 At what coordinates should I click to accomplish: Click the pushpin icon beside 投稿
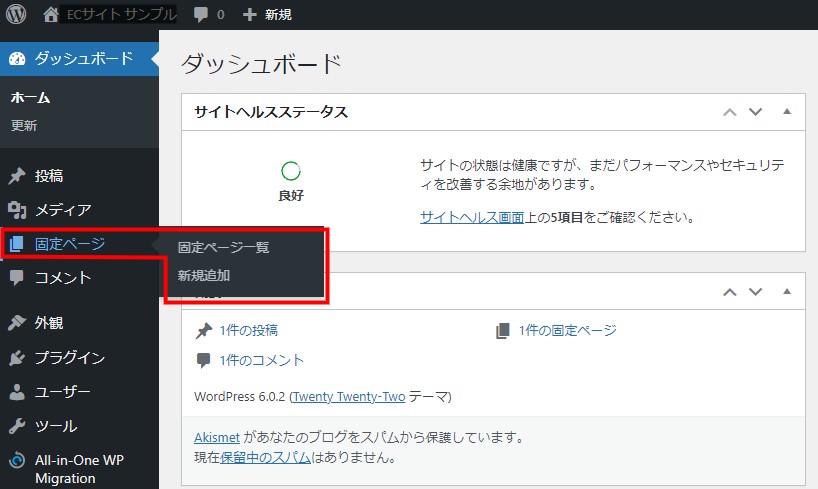[x=17, y=176]
